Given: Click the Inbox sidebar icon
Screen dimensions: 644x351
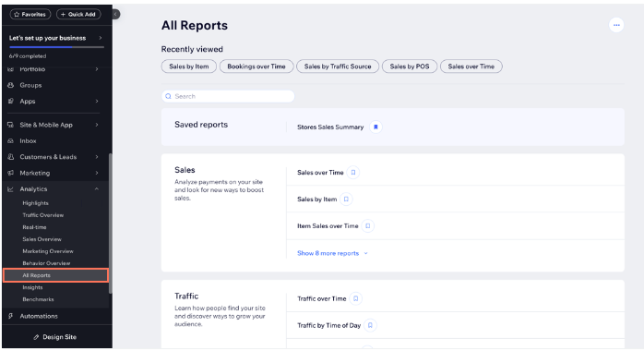Looking at the screenshot, I should [x=11, y=140].
